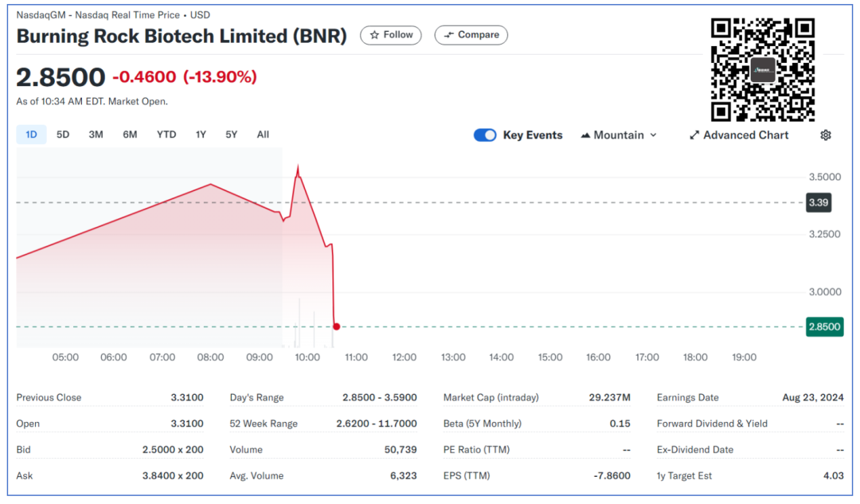860x504 pixels.
Task: Open chart settings gear icon
Action: (826, 135)
